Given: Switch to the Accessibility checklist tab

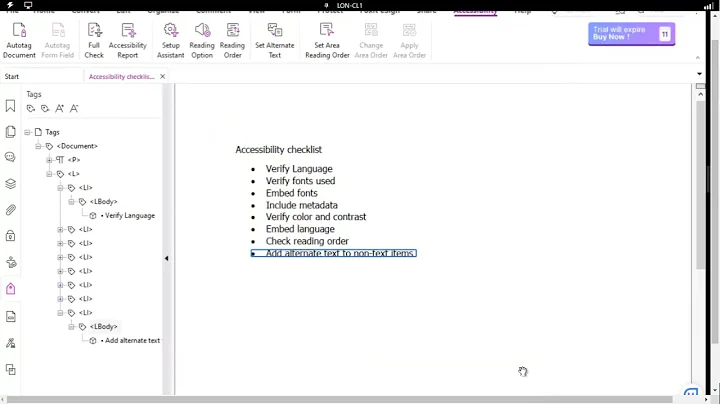Looking at the screenshot, I should point(121,77).
